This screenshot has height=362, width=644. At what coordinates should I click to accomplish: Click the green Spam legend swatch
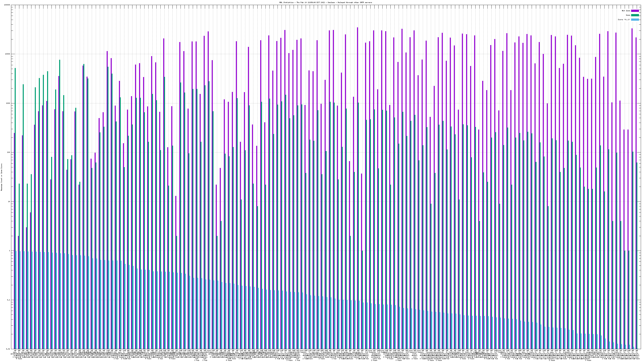coord(635,15)
